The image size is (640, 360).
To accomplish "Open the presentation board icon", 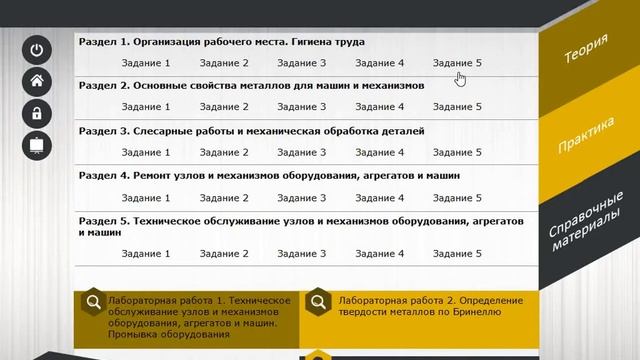I will (37, 145).
